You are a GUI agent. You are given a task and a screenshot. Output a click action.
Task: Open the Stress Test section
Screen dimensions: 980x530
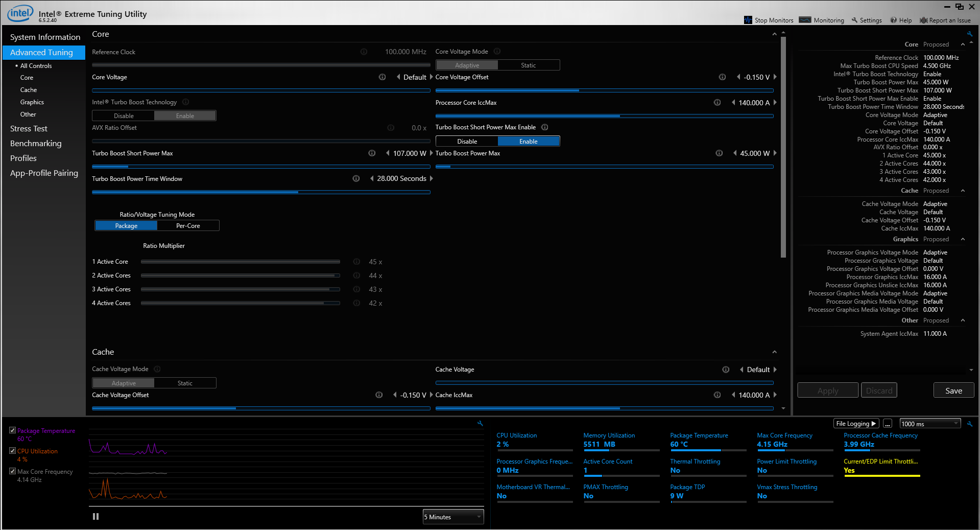[x=29, y=129]
